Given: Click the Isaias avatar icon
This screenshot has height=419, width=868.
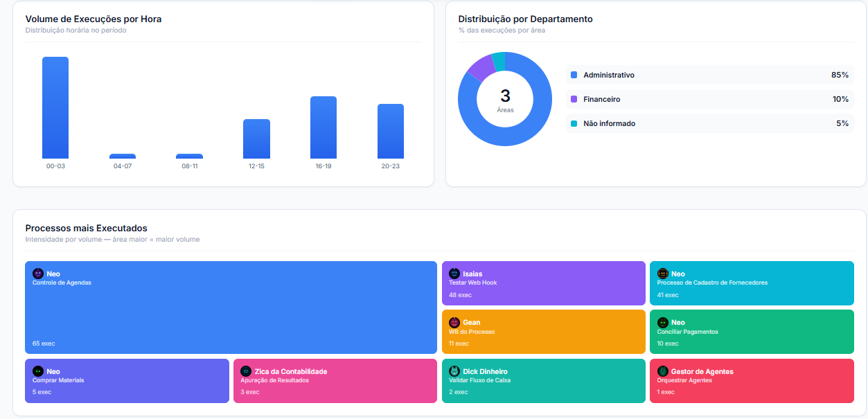Looking at the screenshot, I should 454,274.
